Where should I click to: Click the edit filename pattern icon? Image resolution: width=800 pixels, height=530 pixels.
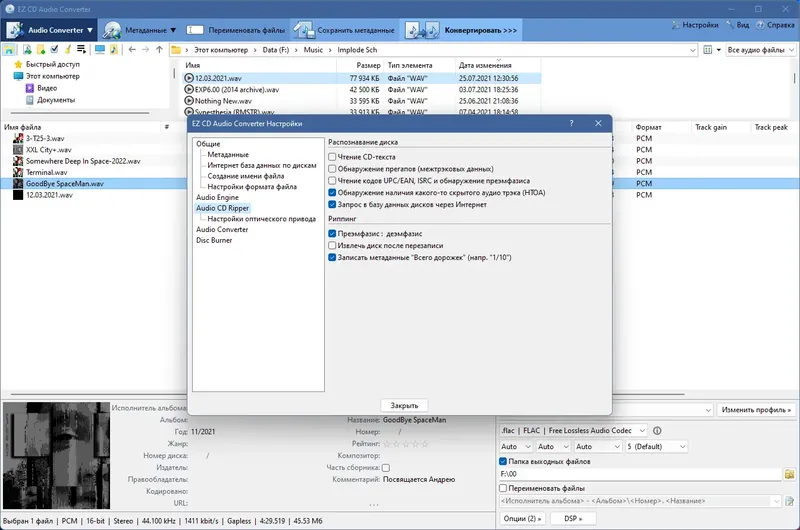(x=789, y=501)
